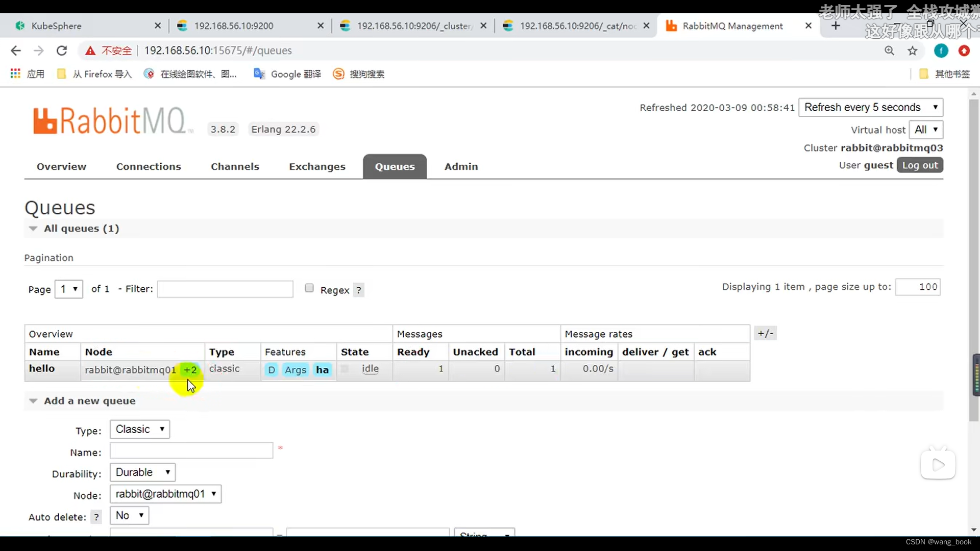Open the Other bookmarks folder

point(944,74)
